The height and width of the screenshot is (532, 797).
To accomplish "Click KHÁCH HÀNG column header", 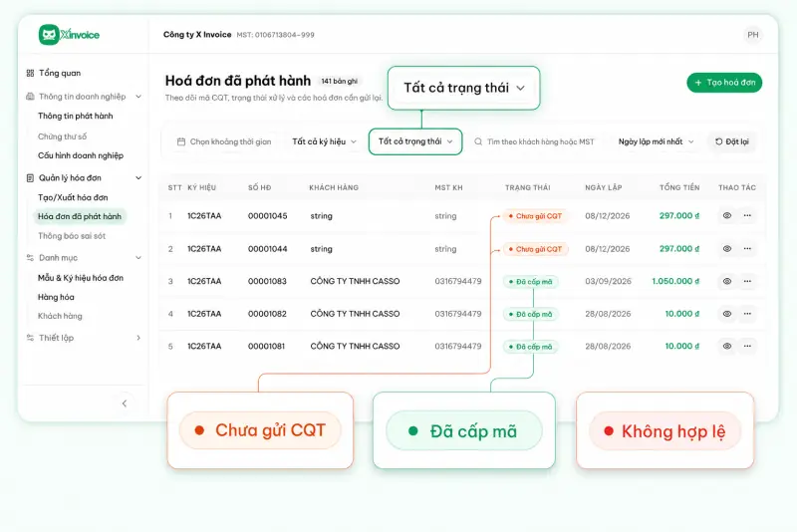I will click(x=334, y=187).
